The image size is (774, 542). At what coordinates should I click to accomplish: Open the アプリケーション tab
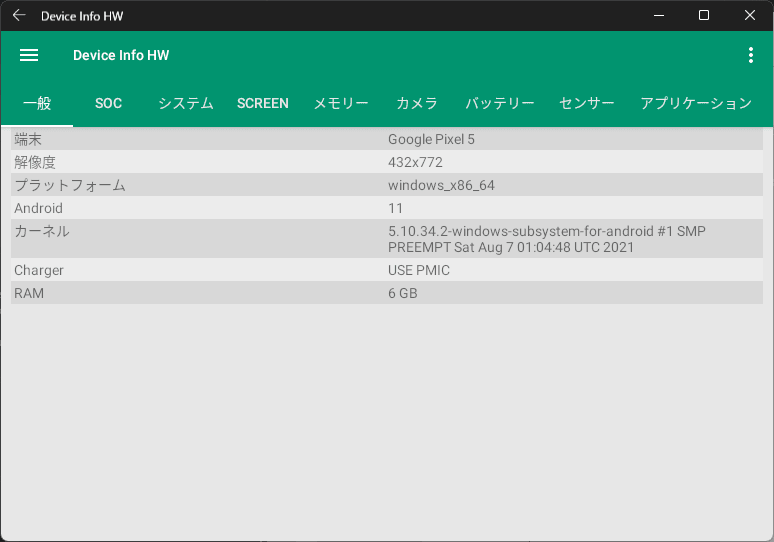tap(696, 103)
